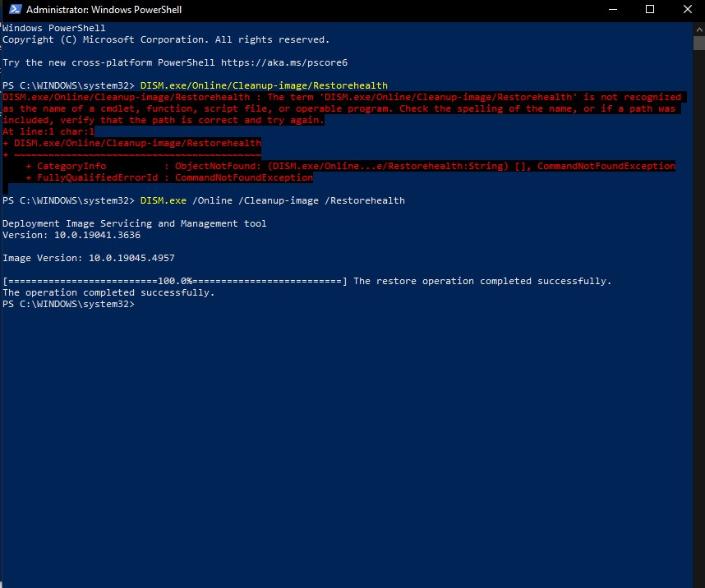Viewport: 705px width, 588px height.
Task: Click the 100.0% progress bar output
Action: point(174,281)
